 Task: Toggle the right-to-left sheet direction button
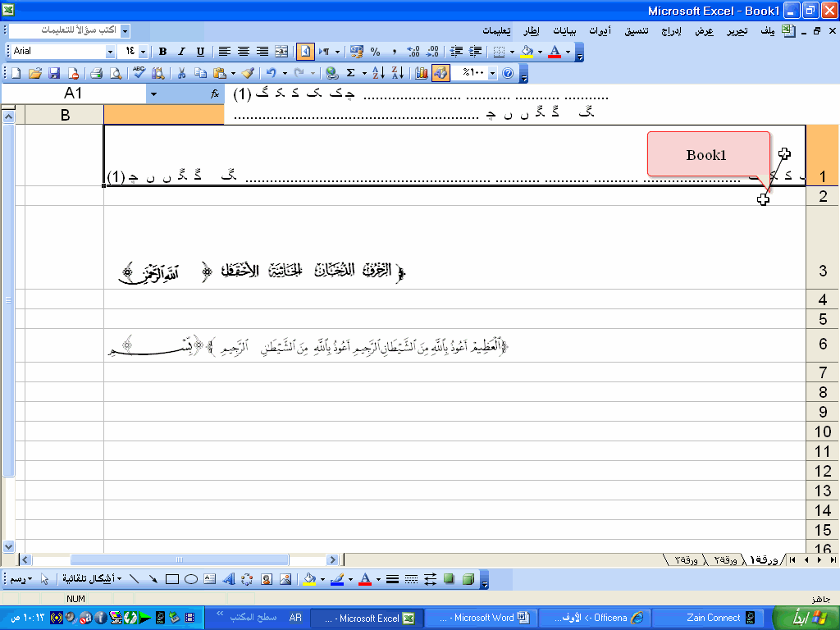point(305,52)
